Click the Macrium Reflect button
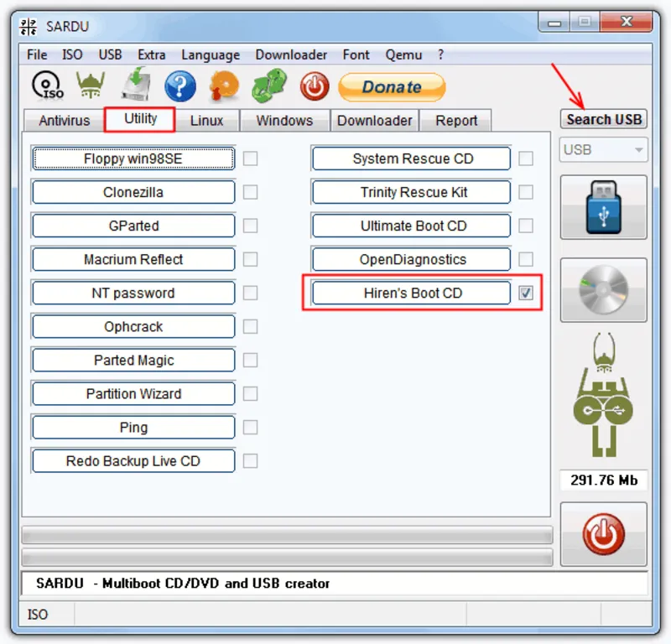This screenshot has height=644, width=671. point(133,259)
